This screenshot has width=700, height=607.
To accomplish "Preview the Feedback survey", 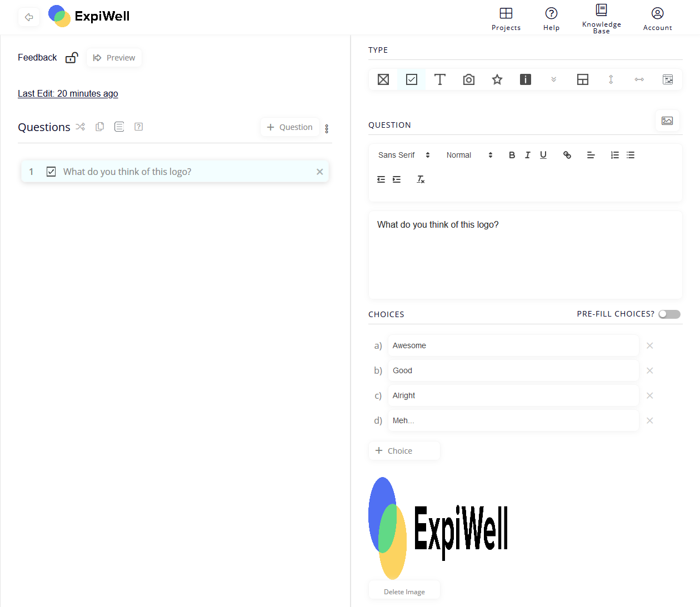I will pos(114,58).
